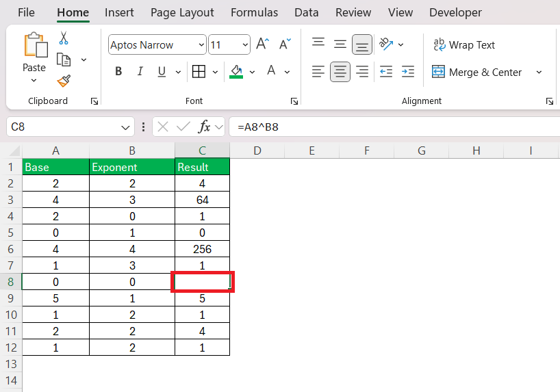This screenshot has height=392, width=560.
Task: Switch to the Review tab
Action: [353, 12]
